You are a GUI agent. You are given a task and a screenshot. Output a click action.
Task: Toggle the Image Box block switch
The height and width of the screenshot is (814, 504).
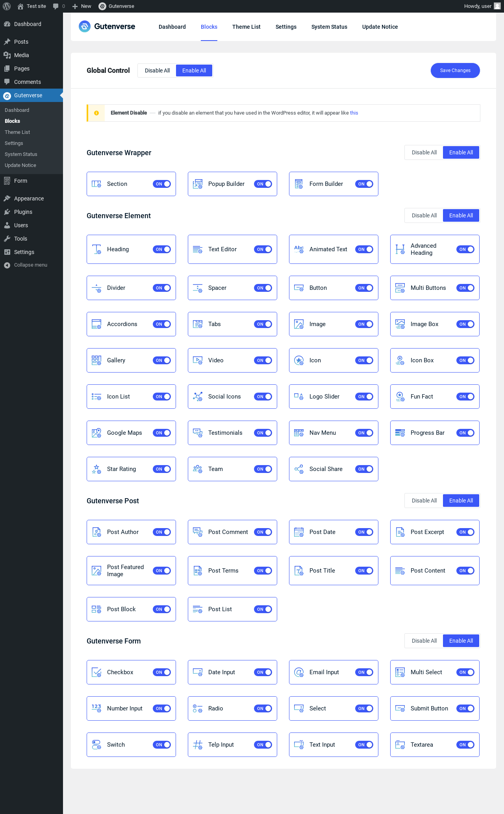click(465, 324)
